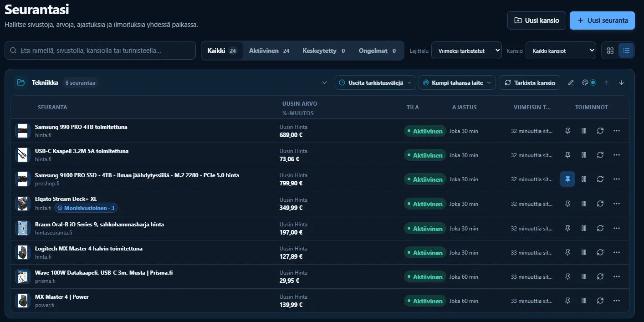This screenshot has width=644, height=322.
Task: Open the Useita tarkistusvälejä dropdown
Action: click(x=375, y=82)
